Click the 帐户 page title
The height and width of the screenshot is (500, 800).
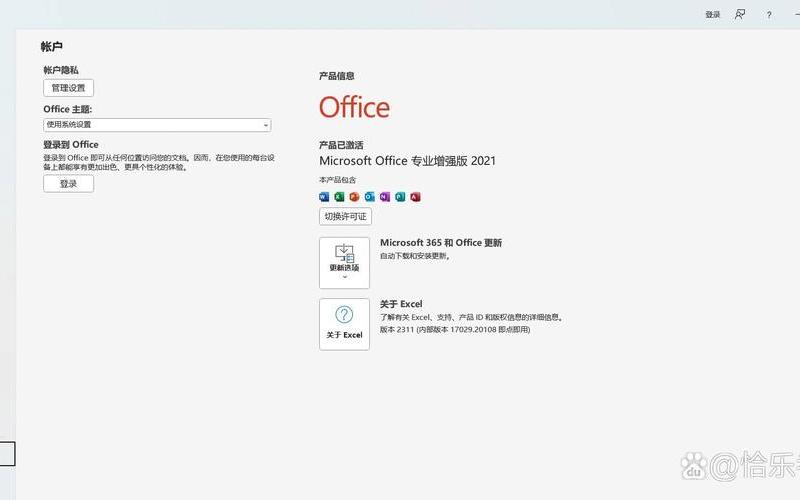tap(52, 46)
